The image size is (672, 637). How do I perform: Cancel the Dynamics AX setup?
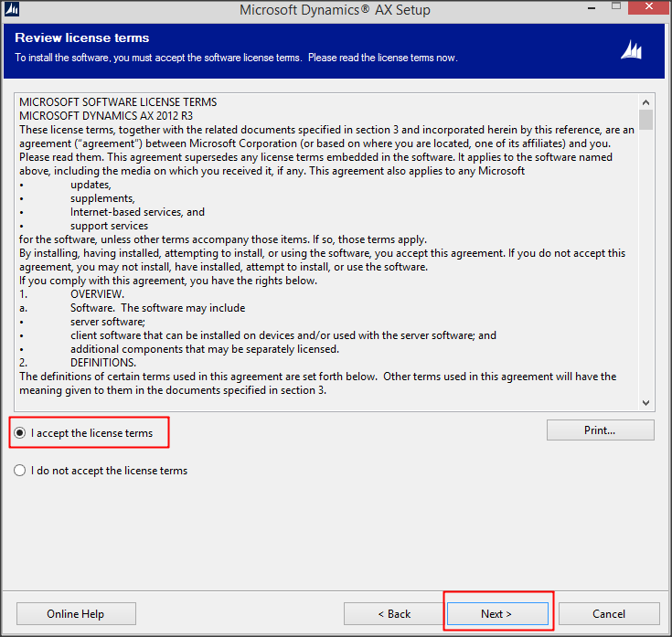tap(609, 614)
